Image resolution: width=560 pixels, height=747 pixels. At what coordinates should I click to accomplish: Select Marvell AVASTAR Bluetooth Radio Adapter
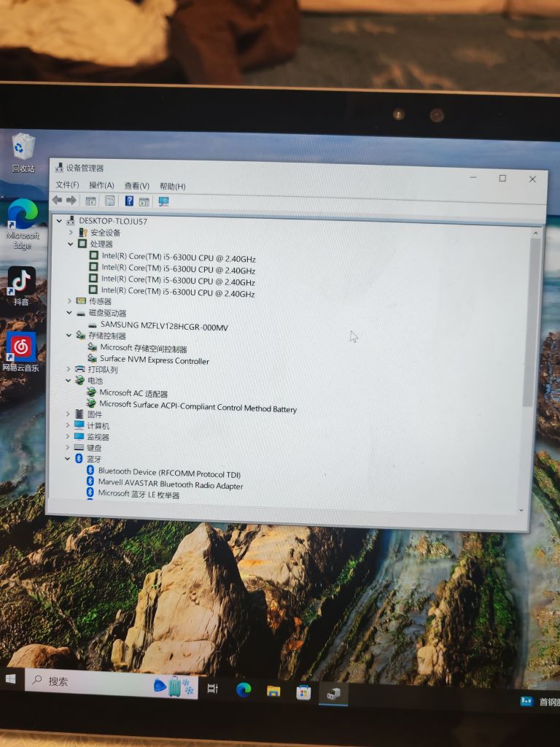(170, 485)
